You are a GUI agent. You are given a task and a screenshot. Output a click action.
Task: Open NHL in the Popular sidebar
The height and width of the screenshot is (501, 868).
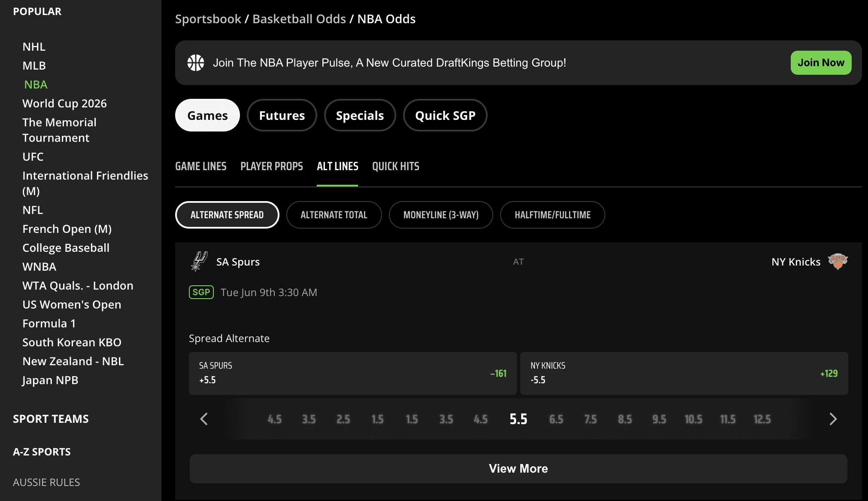tap(34, 46)
